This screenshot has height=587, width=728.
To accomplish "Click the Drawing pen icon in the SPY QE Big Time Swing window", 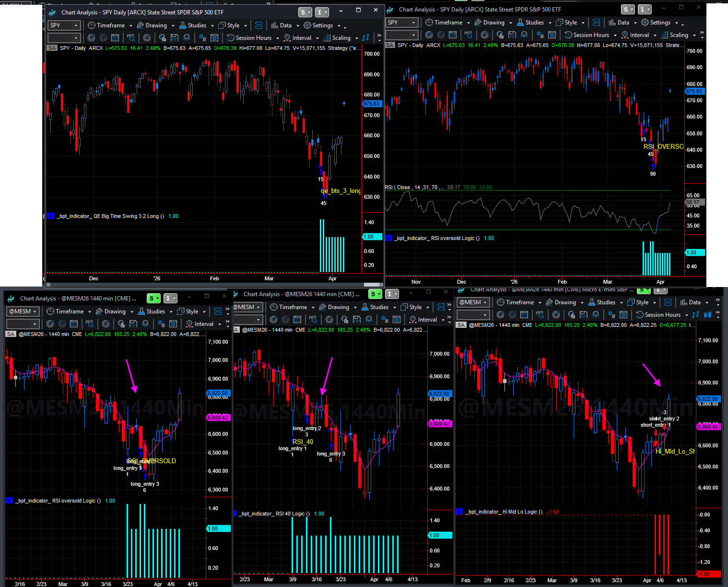I will pyautogui.click(x=141, y=25).
